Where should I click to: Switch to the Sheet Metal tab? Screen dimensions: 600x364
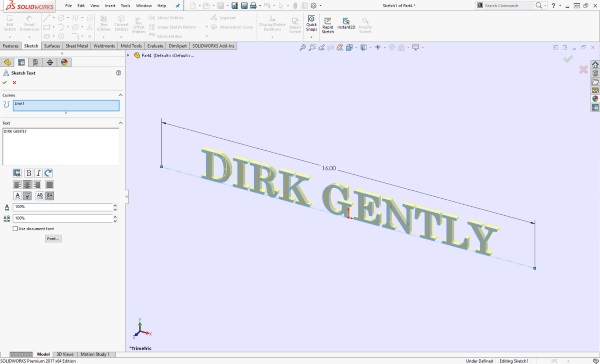[x=77, y=46]
